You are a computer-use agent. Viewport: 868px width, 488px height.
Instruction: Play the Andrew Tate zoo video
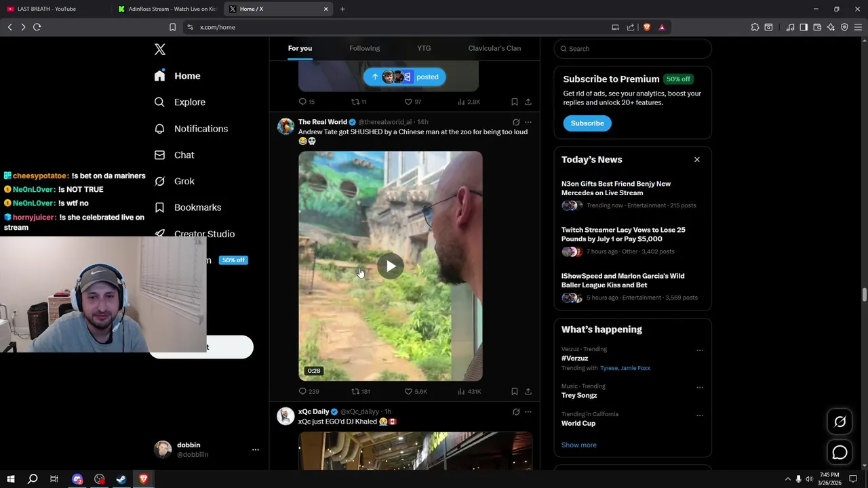click(x=391, y=266)
